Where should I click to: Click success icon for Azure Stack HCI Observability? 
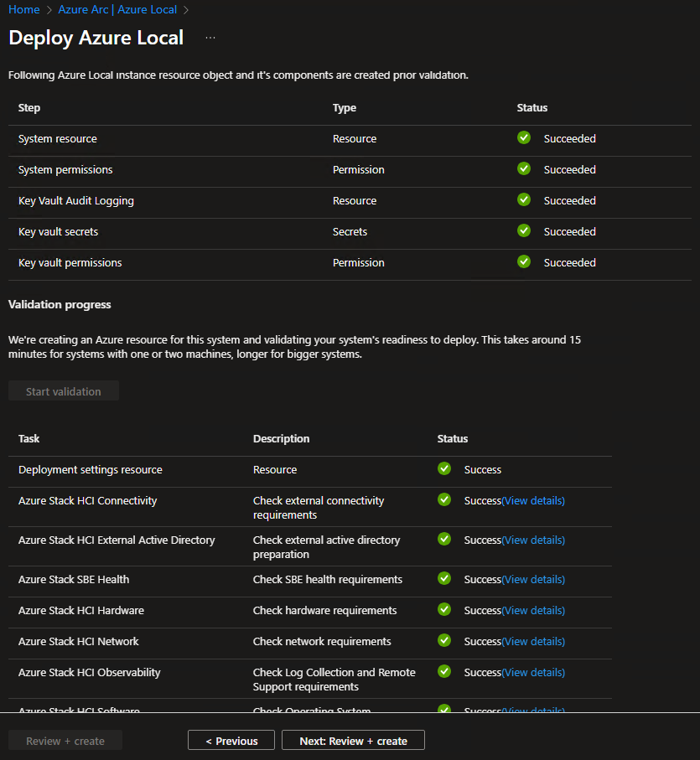(444, 671)
